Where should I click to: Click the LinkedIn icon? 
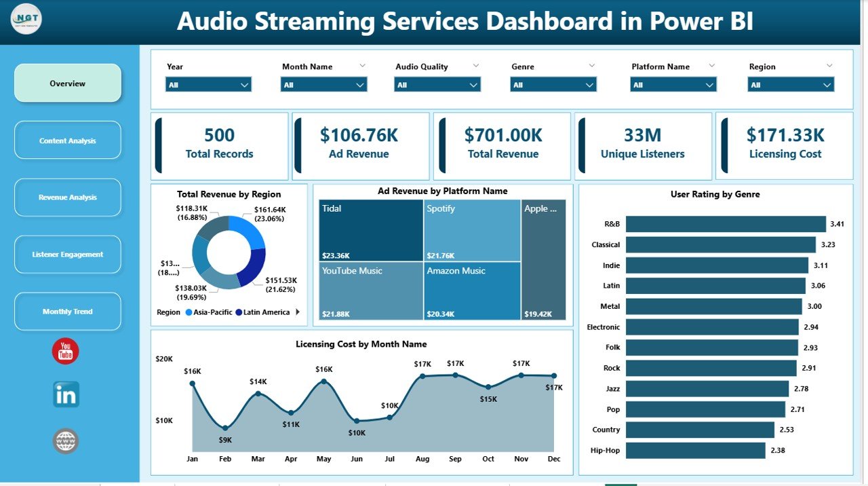tap(66, 394)
